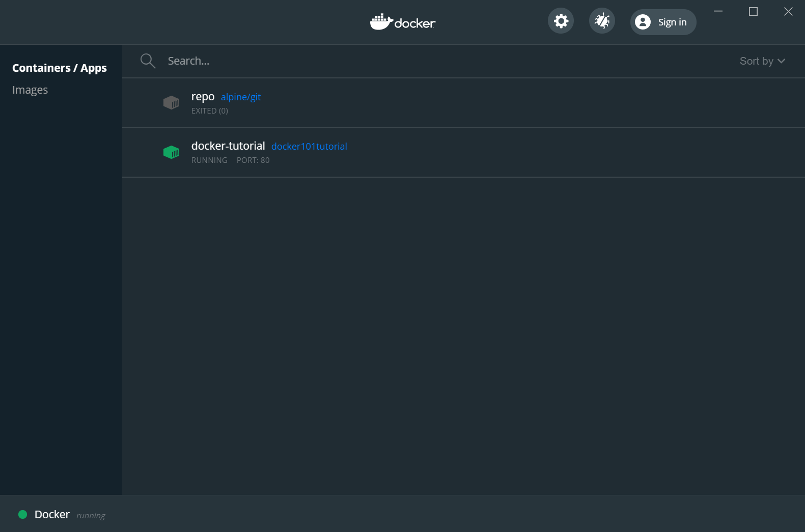Viewport: 805px width, 532px height.
Task: Open the Containers / Apps section
Action: (x=60, y=68)
